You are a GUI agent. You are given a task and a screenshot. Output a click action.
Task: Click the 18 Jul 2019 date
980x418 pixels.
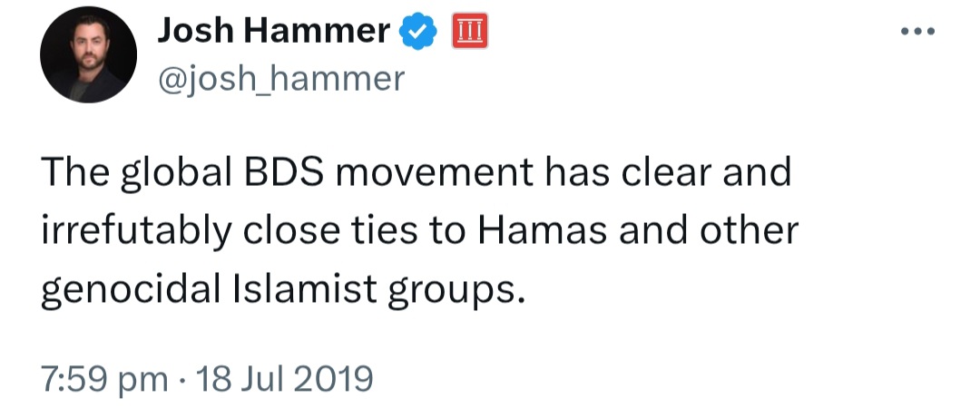click(284, 379)
